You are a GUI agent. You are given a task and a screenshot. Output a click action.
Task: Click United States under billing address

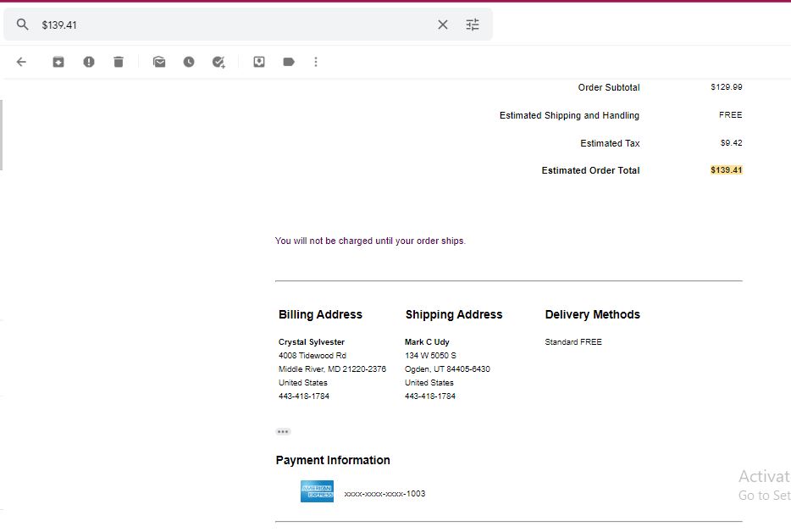(x=302, y=383)
